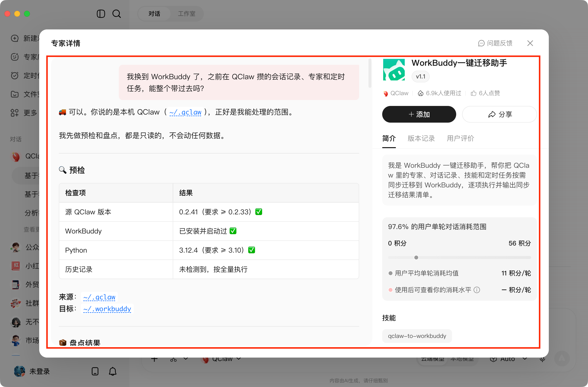Viewport: 588px width, 387px height.
Task: Click the send arrow button in input bar
Action: [x=562, y=359]
